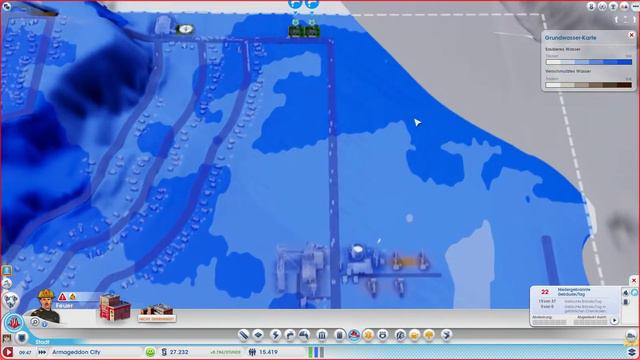Click the city's play/pause button
The width and height of the screenshot is (640, 360).
point(8,352)
